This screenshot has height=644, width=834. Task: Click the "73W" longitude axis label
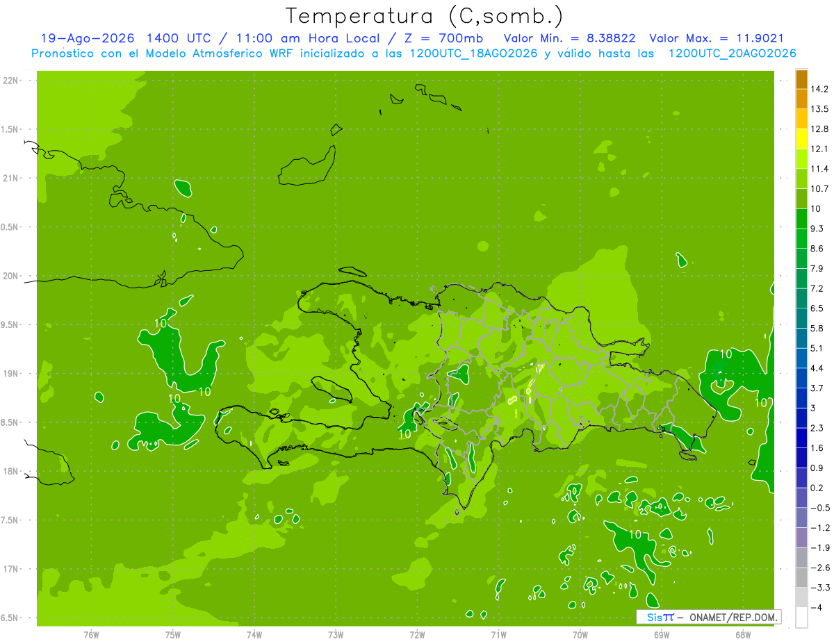(336, 634)
